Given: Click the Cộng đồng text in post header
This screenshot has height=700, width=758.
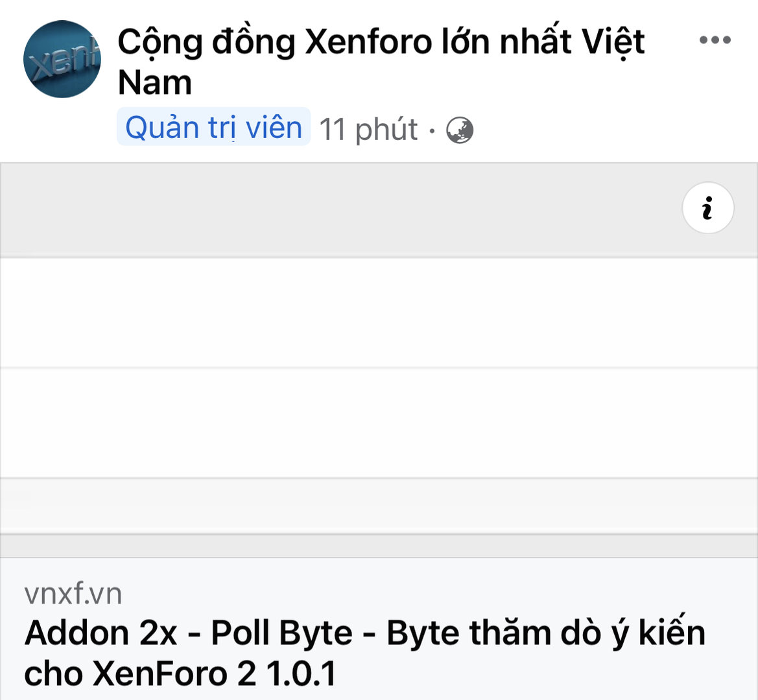Looking at the screenshot, I should 206,42.
